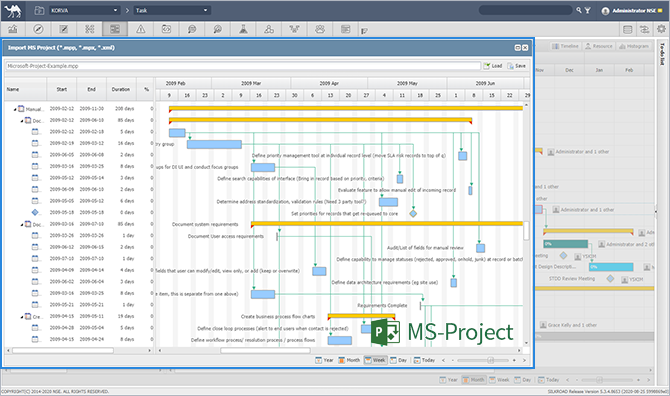
Task: Click the dialog Gantt next arrow
Action: pyautogui.click(x=524, y=360)
